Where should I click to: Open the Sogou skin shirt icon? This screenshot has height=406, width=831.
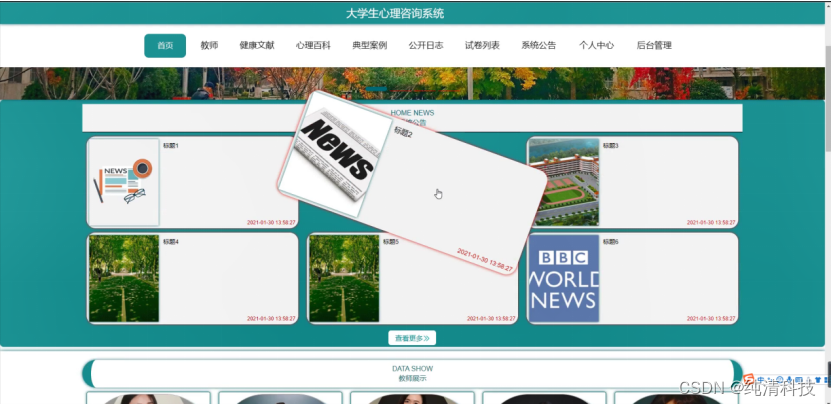[x=818, y=379]
